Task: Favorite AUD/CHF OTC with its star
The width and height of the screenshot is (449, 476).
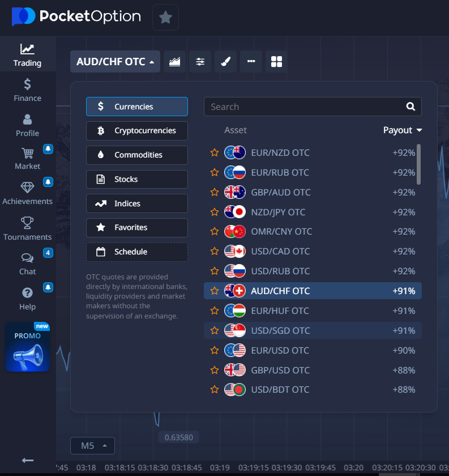Action: click(215, 291)
